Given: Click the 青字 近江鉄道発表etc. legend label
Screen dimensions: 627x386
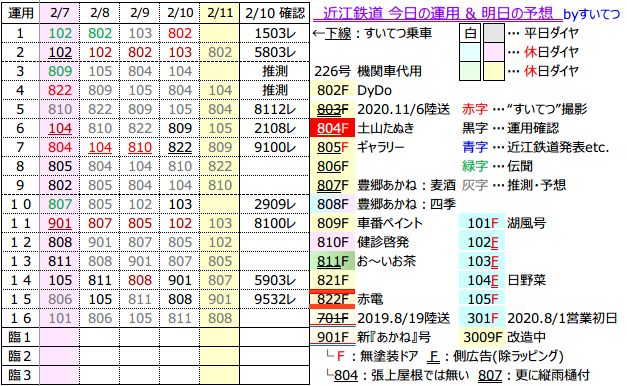Looking at the screenshot, I should coord(535,147).
